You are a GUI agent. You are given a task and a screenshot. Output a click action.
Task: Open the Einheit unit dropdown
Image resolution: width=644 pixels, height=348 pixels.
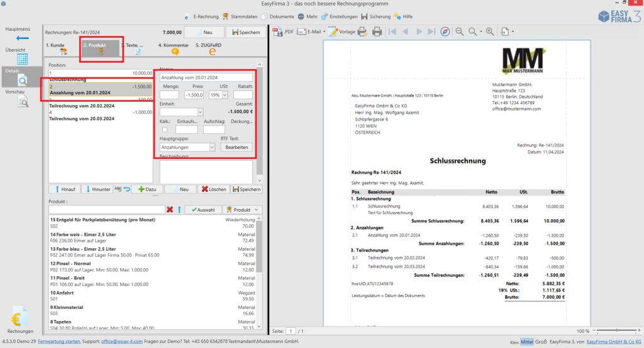pyautogui.click(x=199, y=112)
